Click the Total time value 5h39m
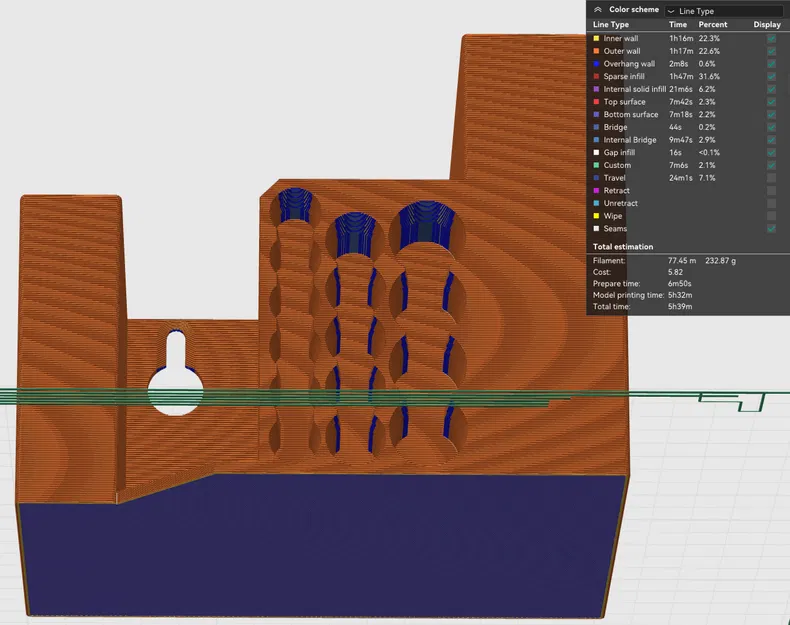Image resolution: width=790 pixels, height=625 pixels. click(x=680, y=306)
